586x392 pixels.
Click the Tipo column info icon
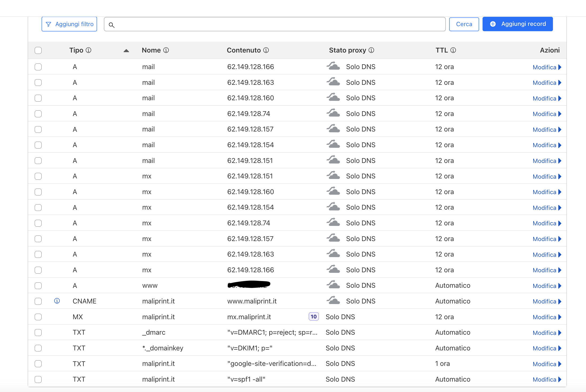[89, 50]
